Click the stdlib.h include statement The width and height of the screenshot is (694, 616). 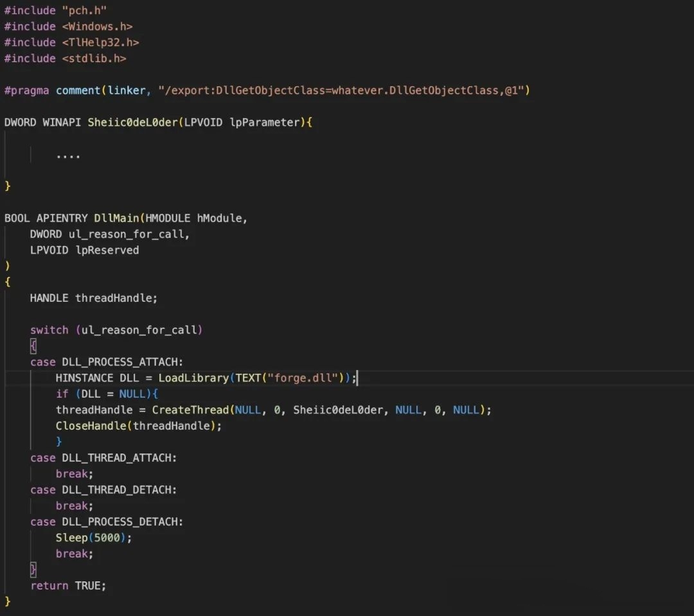click(64, 58)
